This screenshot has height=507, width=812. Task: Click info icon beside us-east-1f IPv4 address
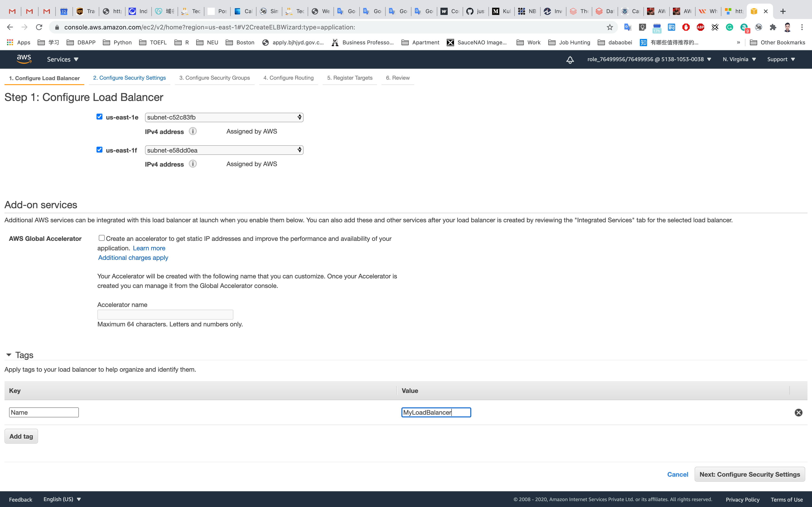(x=193, y=164)
